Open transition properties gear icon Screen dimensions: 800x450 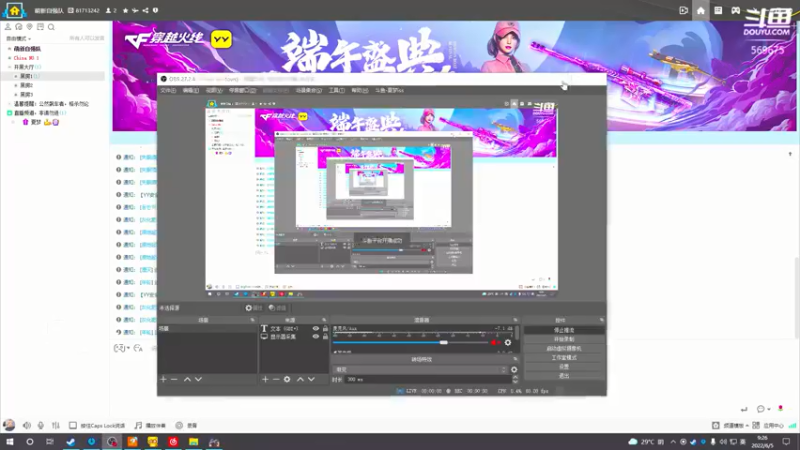pyautogui.click(x=514, y=369)
